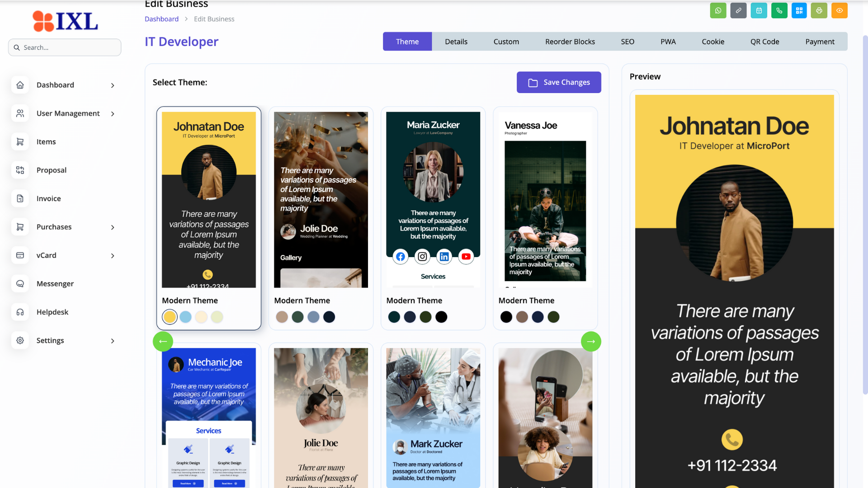Select the Maria Zucker theme thumbnail
This screenshot has width=868, height=488.
click(x=433, y=200)
